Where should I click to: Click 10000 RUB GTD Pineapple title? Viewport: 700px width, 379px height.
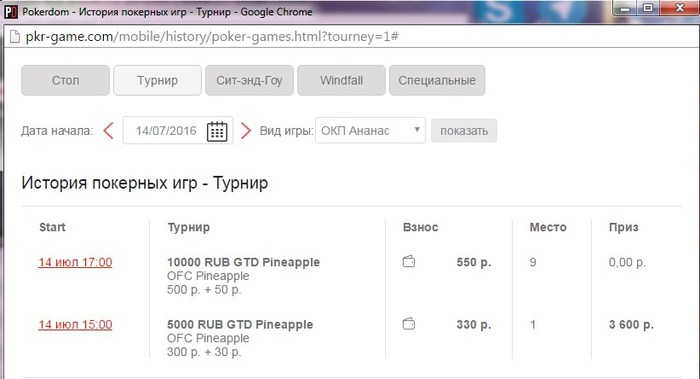coord(243,262)
